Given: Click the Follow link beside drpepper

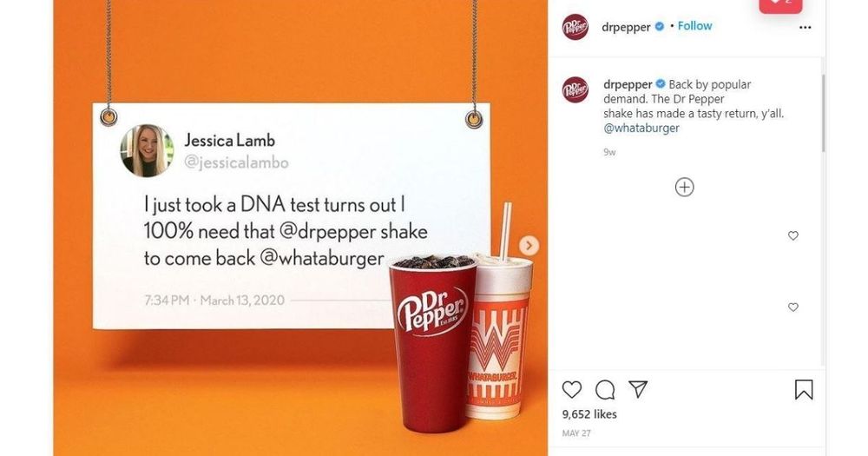Looking at the screenshot, I should pyautogui.click(x=694, y=26).
